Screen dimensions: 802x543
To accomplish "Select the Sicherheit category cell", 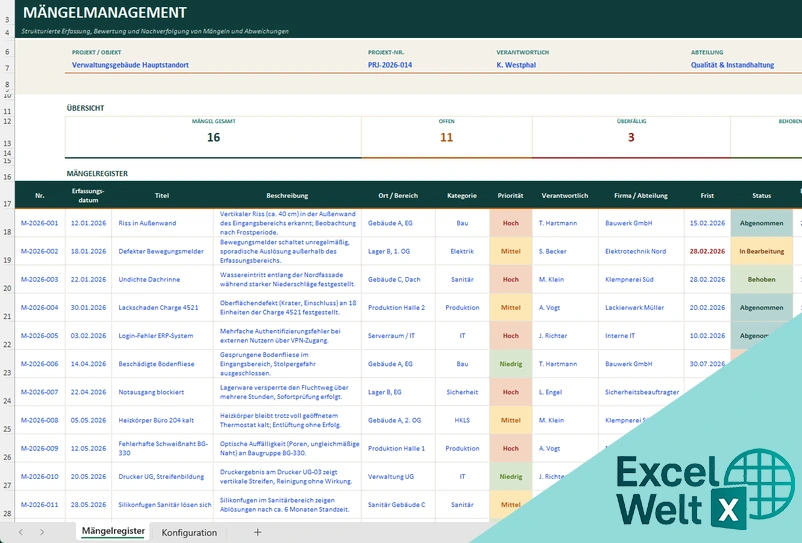I will 462,392.
